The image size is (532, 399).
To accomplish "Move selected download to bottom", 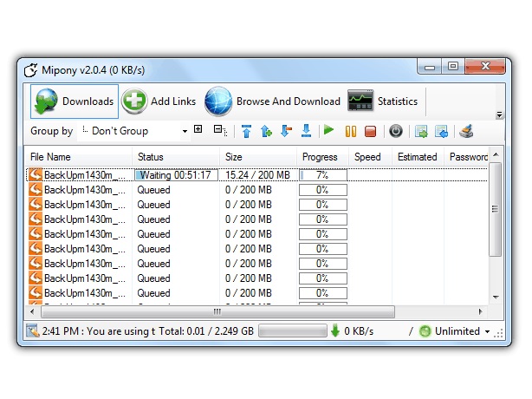I will pyautogui.click(x=307, y=131).
